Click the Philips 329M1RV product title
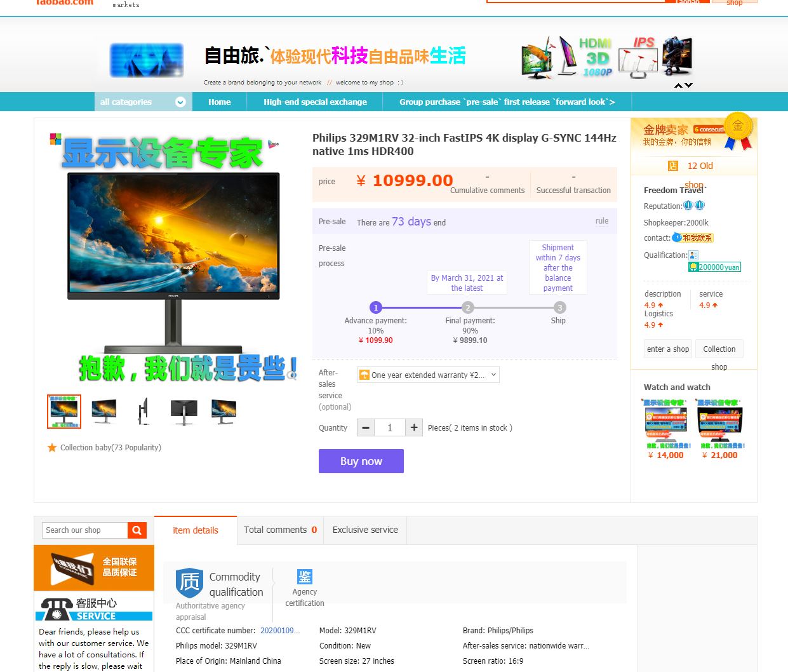Viewport: 788px width, 672px height. [x=464, y=144]
